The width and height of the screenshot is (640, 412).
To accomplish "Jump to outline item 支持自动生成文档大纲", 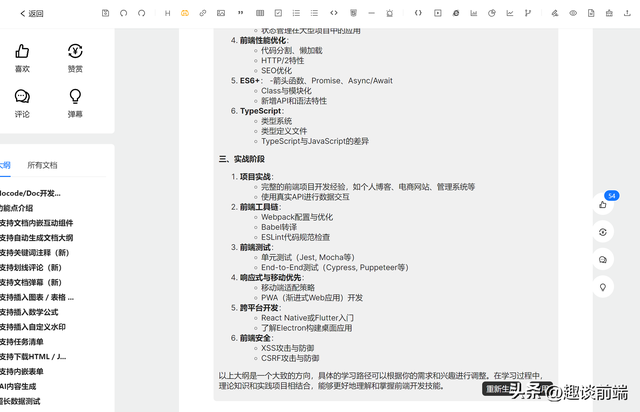I will point(36,238).
